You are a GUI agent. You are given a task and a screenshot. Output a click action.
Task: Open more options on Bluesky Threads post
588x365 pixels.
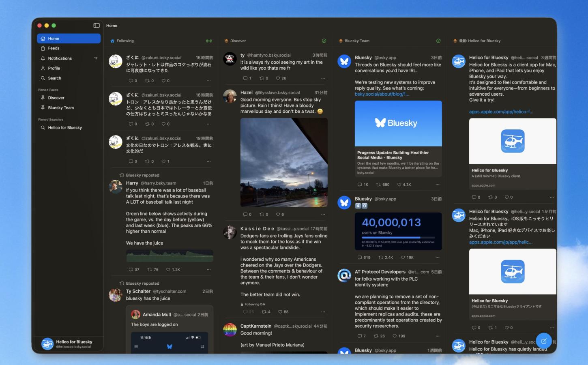coord(438,185)
